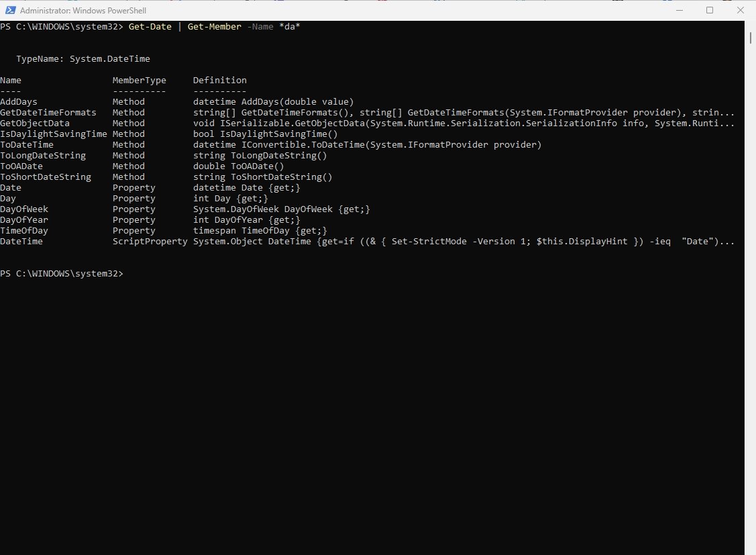
Task: Click the 'Administrator: Windows PowerShell' title text
Action: click(83, 11)
